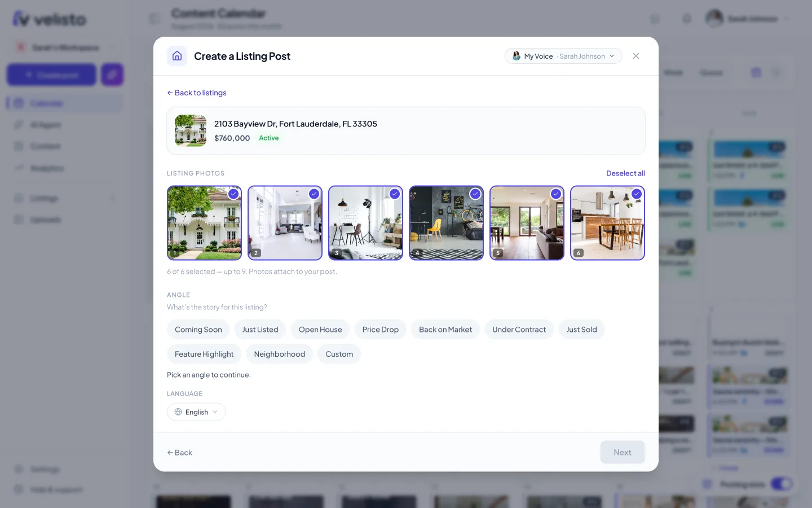Viewport: 812px width, 508px height.
Task: Open the English language dropdown
Action: (196, 412)
